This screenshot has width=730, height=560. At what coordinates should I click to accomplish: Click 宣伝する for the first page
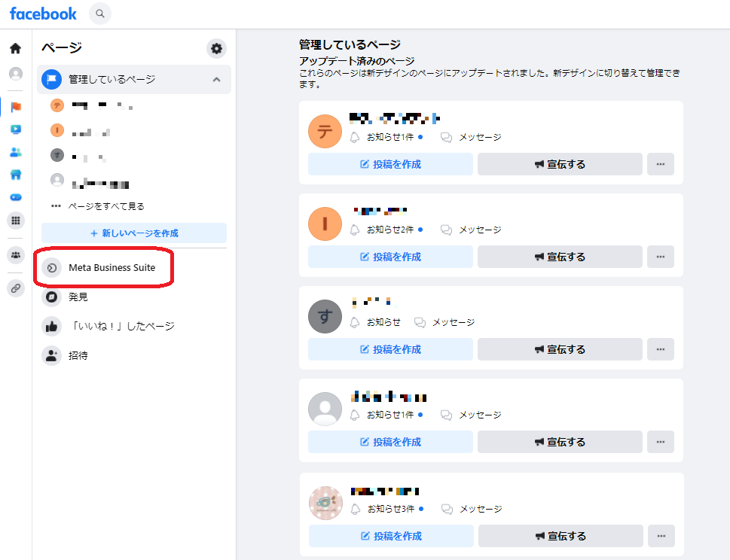click(x=560, y=164)
